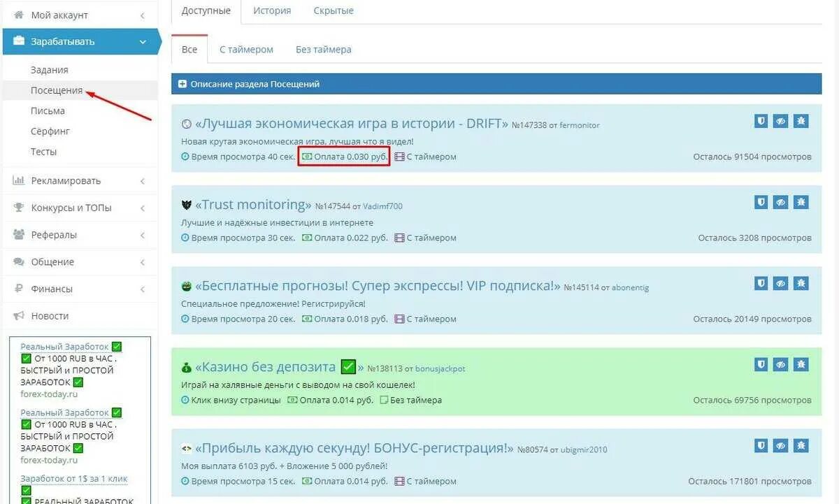Go to Письма in the sidebar
Screen dimensions: 839x504
48,110
